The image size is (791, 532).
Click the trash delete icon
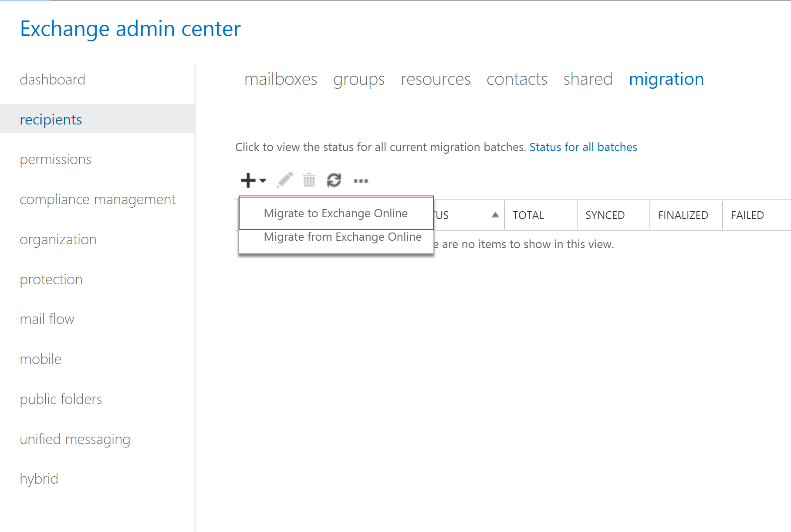coord(309,180)
